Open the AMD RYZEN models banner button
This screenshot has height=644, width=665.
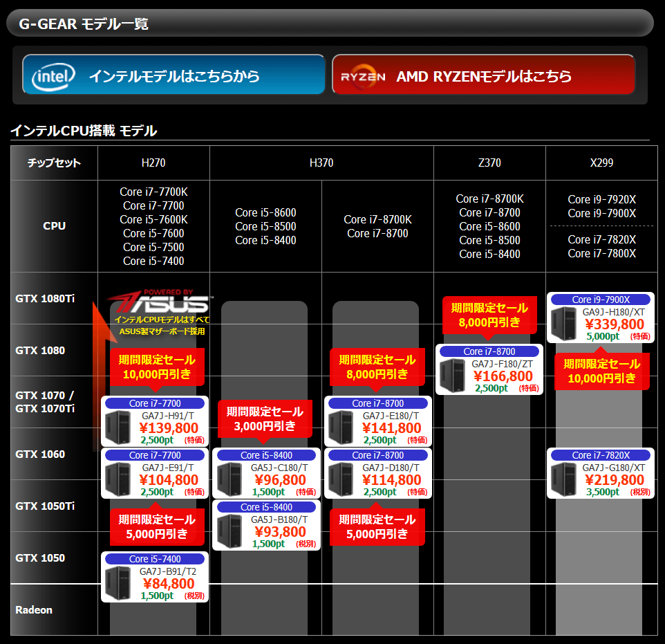coord(483,74)
